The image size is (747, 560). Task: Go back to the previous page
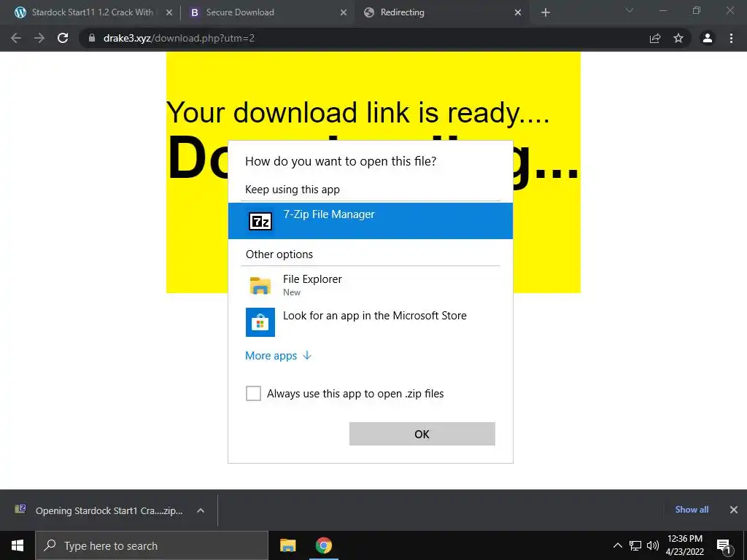tap(16, 38)
